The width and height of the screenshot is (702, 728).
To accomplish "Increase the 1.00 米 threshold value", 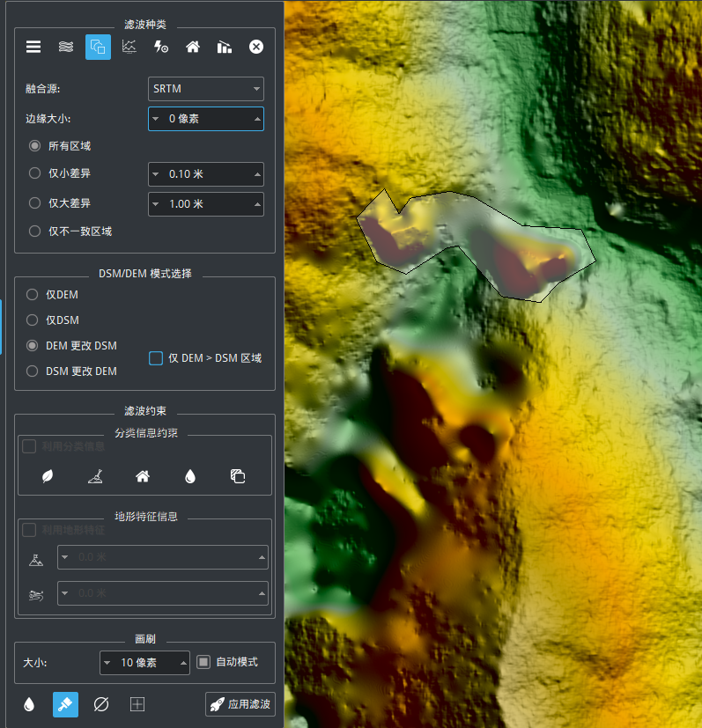I will 257,204.
